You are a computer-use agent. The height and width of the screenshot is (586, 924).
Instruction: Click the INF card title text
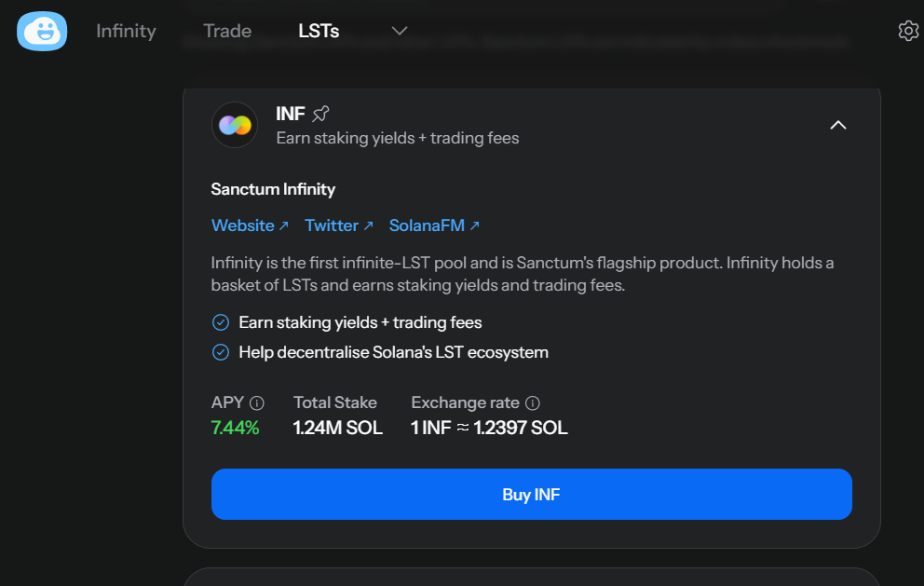pyautogui.click(x=291, y=114)
